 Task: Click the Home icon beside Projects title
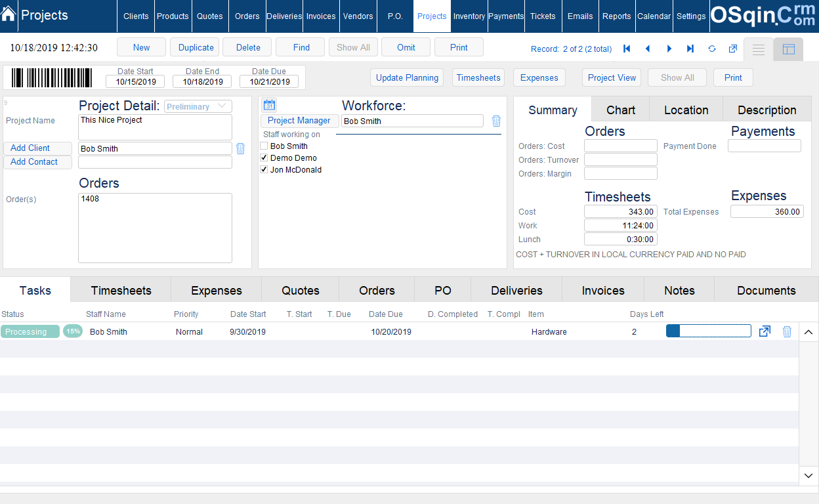click(9, 14)
